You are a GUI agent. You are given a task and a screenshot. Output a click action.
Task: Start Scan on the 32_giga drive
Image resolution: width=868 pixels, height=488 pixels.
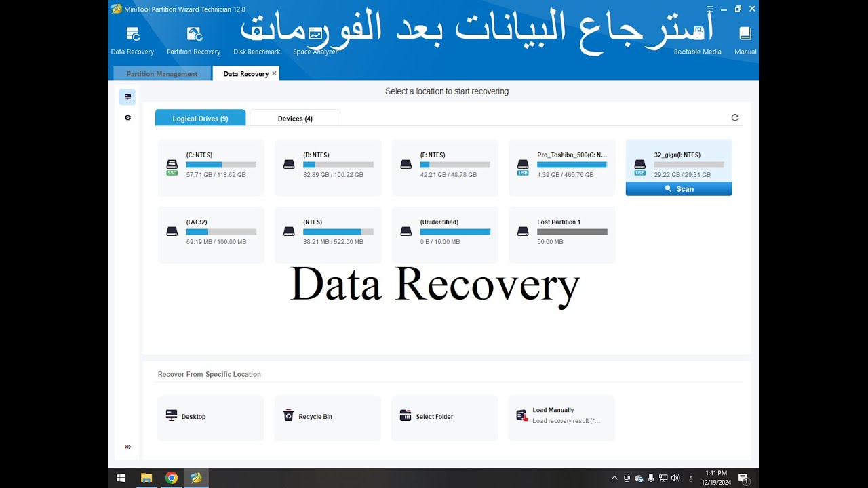click(679, 189)
